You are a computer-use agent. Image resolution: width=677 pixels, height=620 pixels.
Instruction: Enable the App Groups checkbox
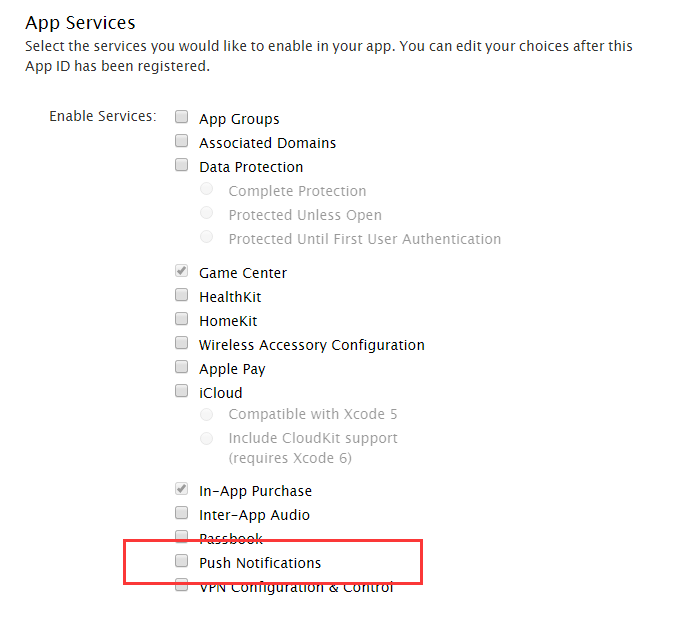[x=182, y=118]
